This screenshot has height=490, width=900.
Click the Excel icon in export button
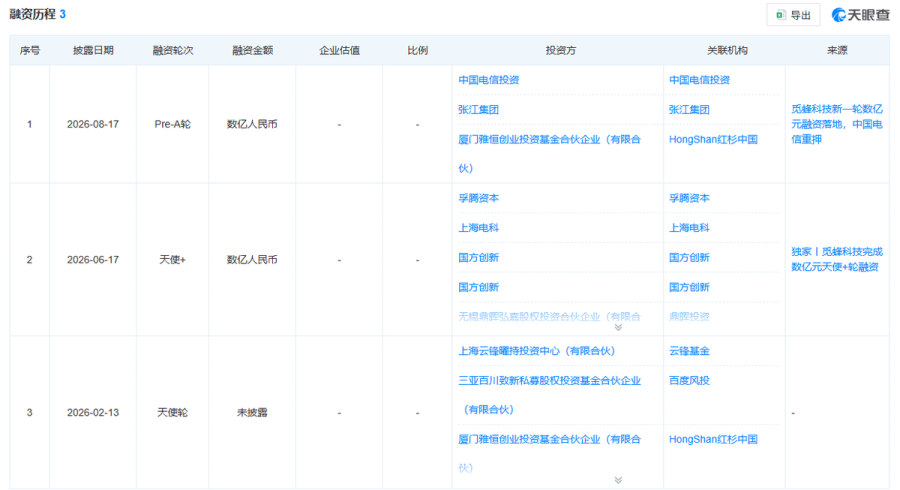pyautogui.click(x=780, y=15)
